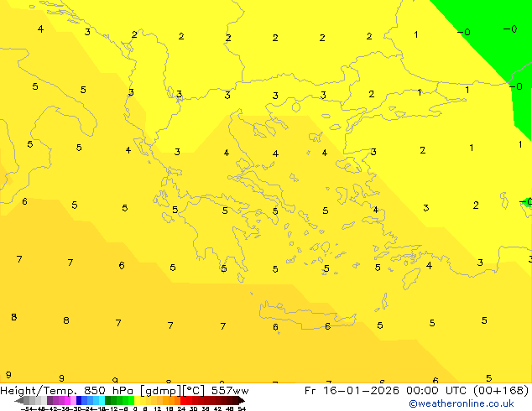Click the bright magenta swatch in the legend
532x411 pixels.
[67, 401]
